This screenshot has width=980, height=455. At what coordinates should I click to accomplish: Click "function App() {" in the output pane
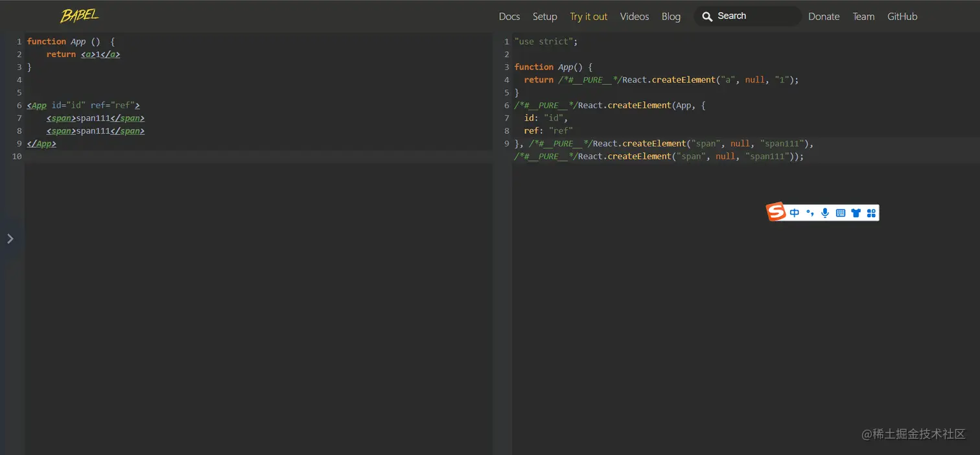pyautogui.click(x=554, y=67)
